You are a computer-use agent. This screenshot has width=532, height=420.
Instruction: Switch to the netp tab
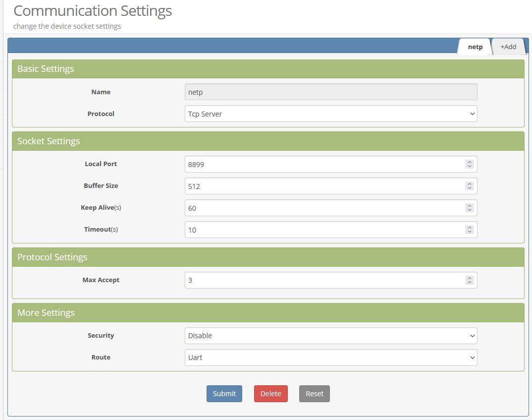point(475,47)
